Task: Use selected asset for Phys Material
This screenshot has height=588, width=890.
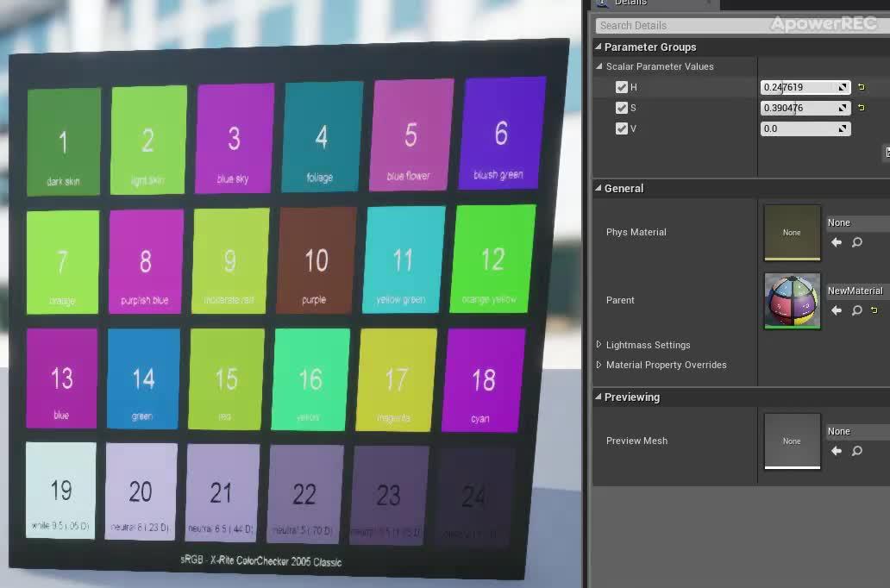Action: 837,242
